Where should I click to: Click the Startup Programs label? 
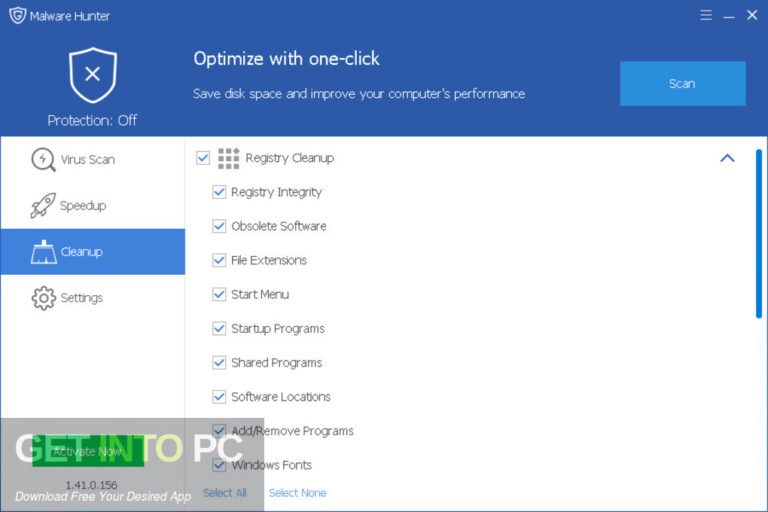point(278,329)
